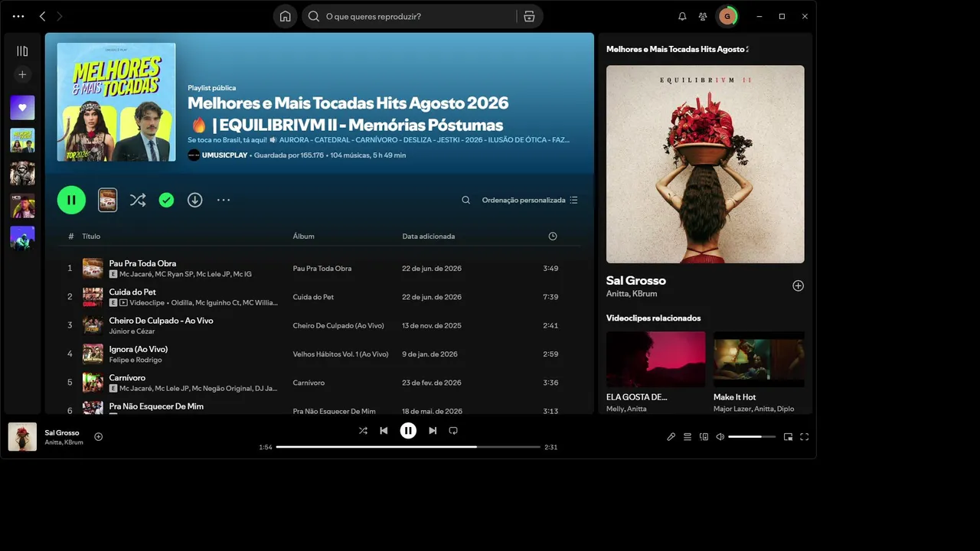Open the Ordenação personalizada sort dropdown
The image size is (980, 551).
click(530, 200)
